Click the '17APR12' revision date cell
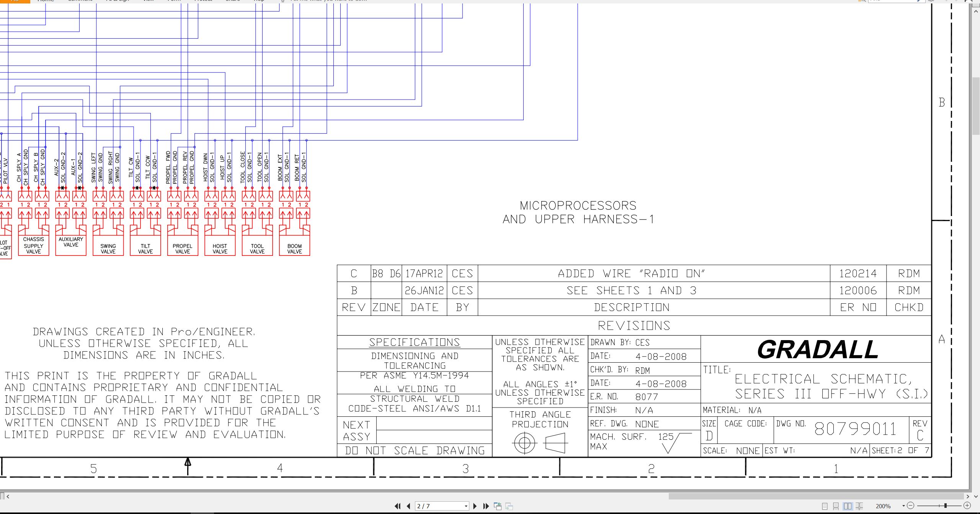Screen dimensions: 980x514 coord(424,273)
